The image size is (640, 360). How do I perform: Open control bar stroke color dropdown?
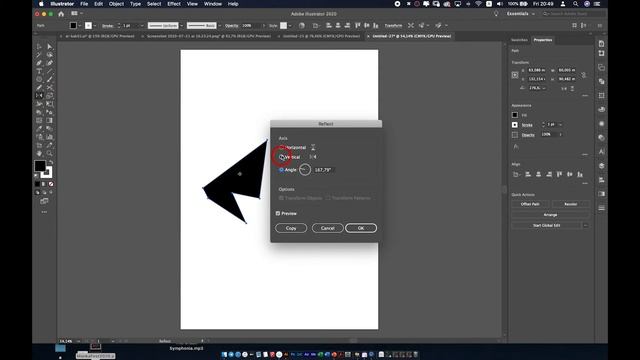click(x=95, y=26)
